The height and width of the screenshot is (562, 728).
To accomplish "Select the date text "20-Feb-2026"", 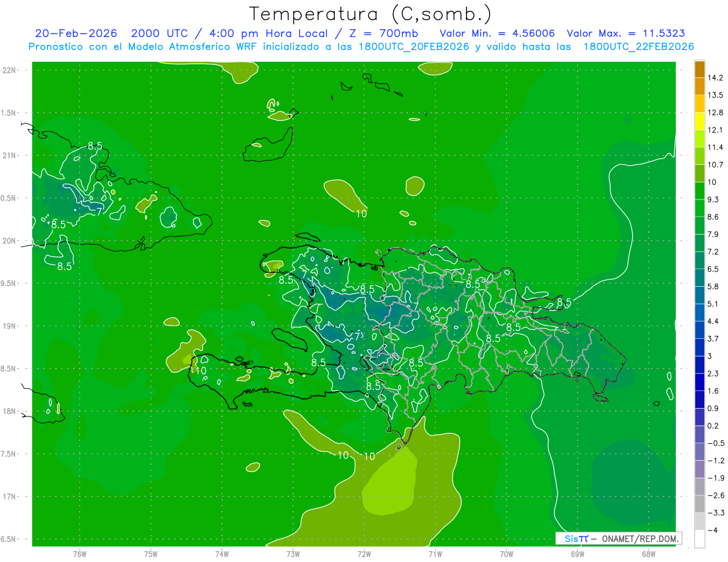I will click(75, 33).
